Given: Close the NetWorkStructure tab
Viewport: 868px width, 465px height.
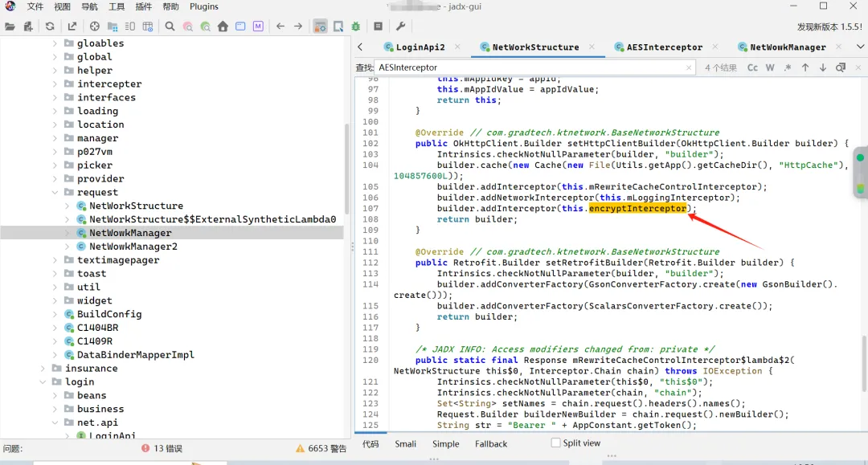Looking at the screenshot, I should pos(592,47).
